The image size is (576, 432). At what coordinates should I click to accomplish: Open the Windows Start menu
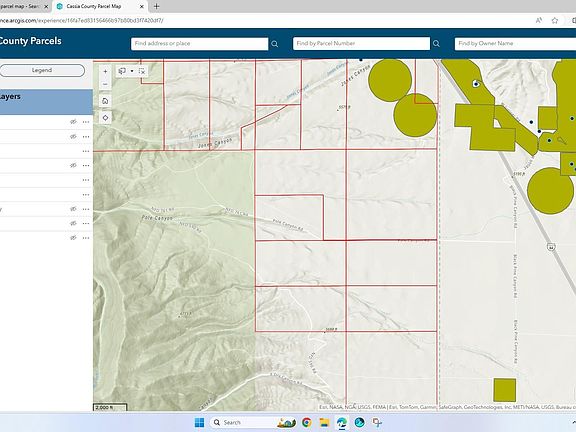coord(199,422)
